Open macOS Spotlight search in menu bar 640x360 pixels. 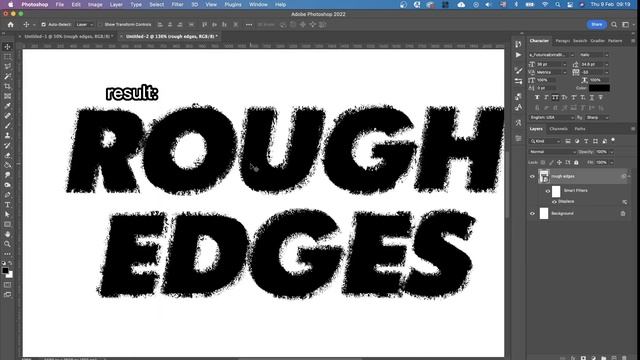point(558,4)
